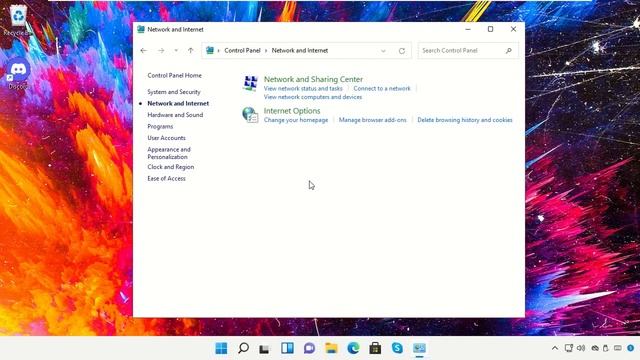Open User Accounts category
The height and width of the screenshot is (360, 640).
(166, 138)
